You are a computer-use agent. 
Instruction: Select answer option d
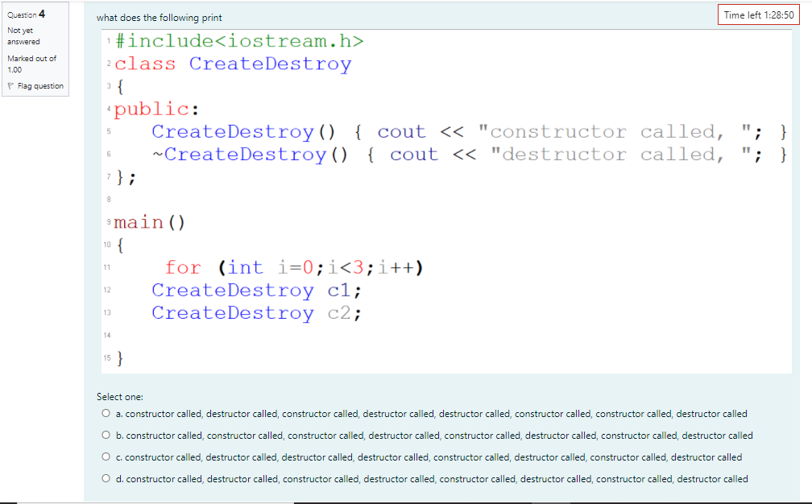pyautogui.click(x=106, y=477)
